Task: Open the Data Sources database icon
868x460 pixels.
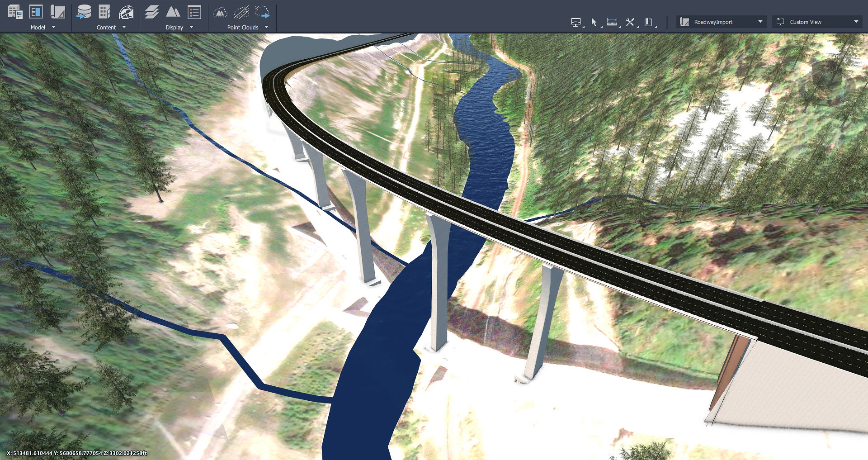Action: [84, 12]
